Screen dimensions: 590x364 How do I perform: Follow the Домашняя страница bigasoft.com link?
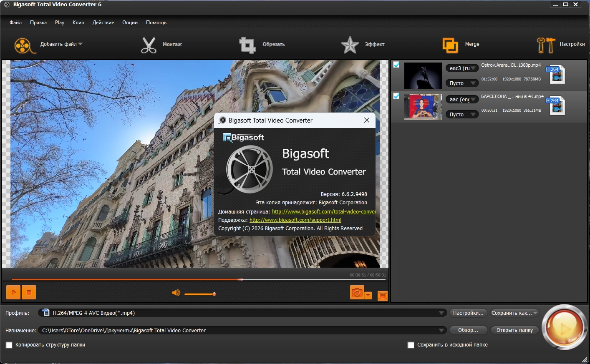click(324, 212)
